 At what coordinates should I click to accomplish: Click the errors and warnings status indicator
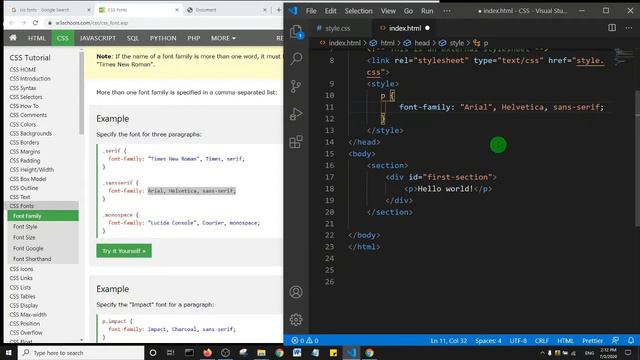click(x=305, y=340)
